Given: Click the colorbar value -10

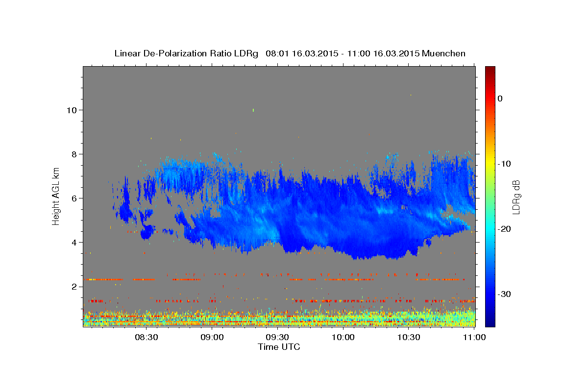Looking at the screenshot, I should point(505,164).
